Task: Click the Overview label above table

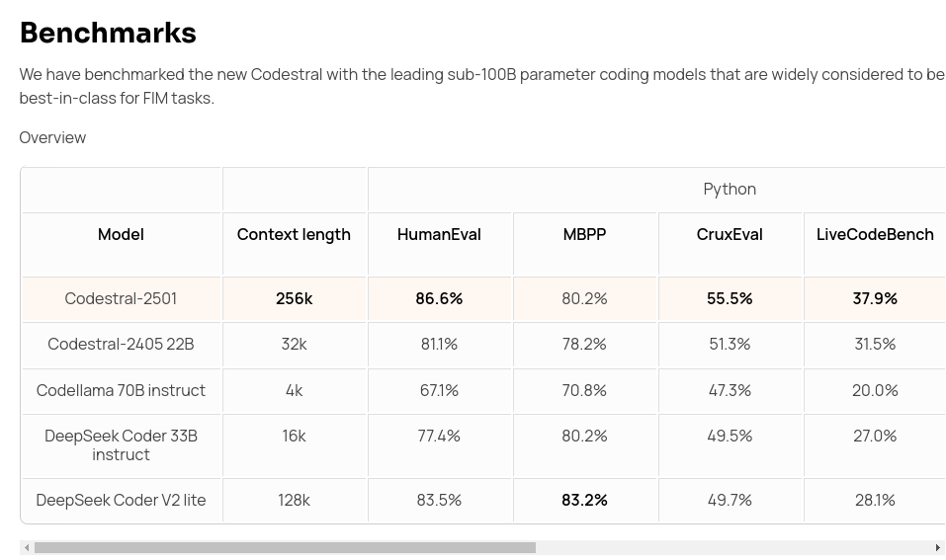Action: tap(52, 137)
